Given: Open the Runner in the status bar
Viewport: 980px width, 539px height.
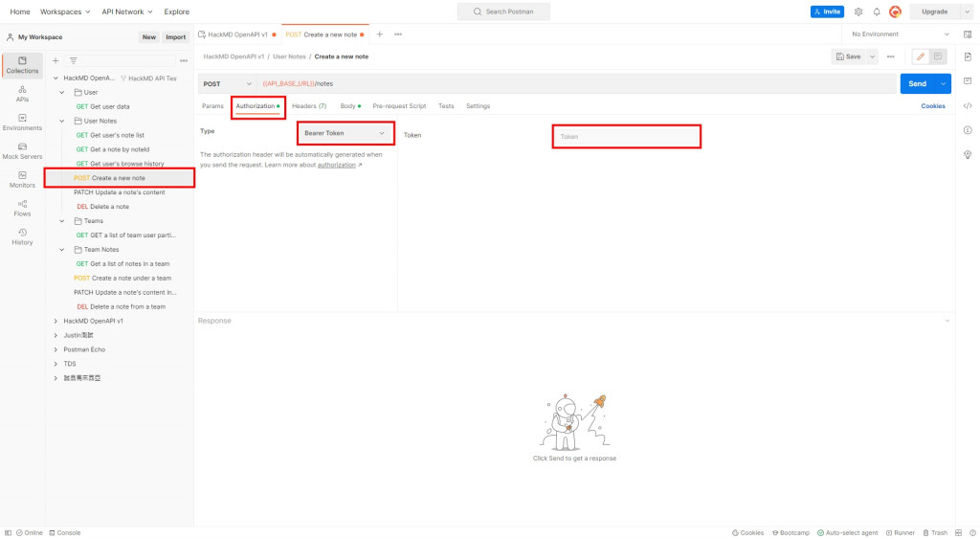Looking at the screenshot, I should tap(900, 532).
